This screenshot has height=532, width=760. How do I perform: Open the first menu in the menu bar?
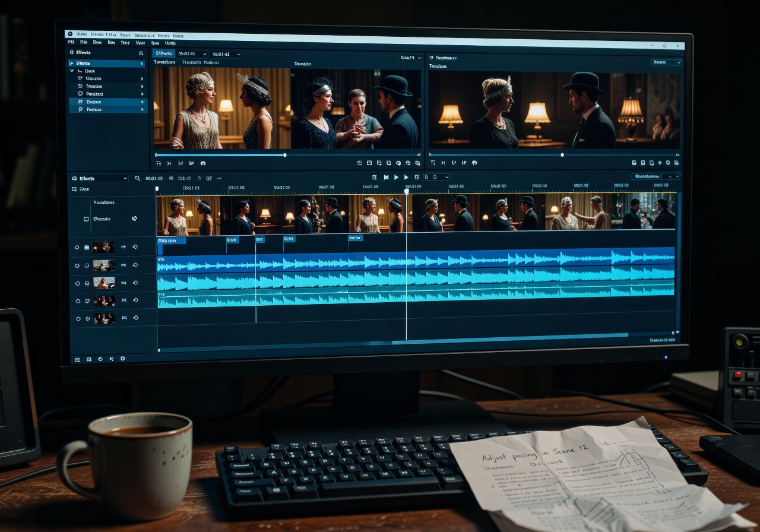71,43
